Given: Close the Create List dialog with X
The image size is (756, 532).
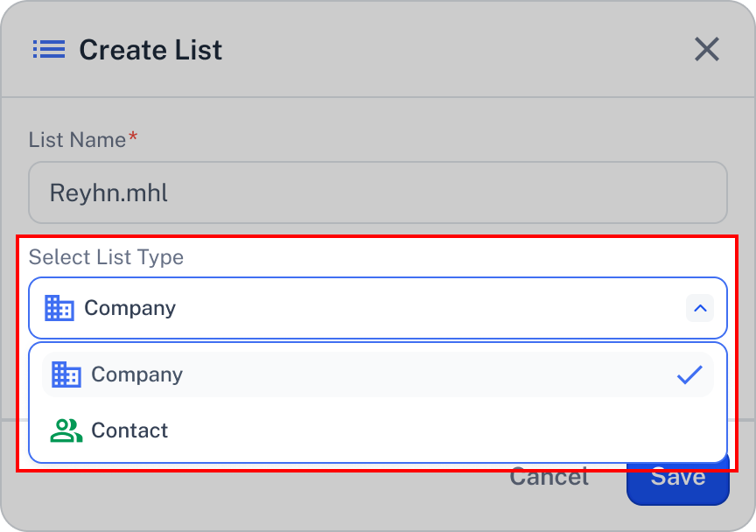Looking at the screenshot, I should click(706, 49).
